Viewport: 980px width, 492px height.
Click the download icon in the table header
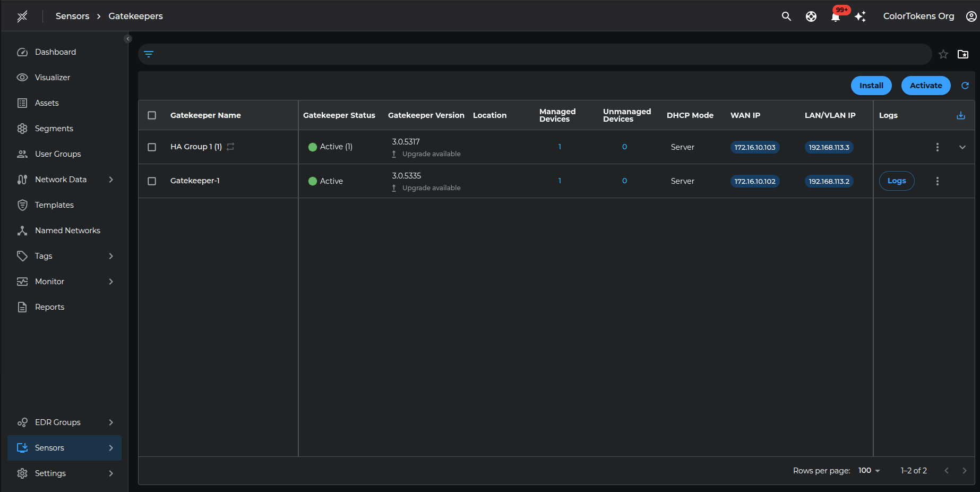pyautogui.click(x=960, y=115)
